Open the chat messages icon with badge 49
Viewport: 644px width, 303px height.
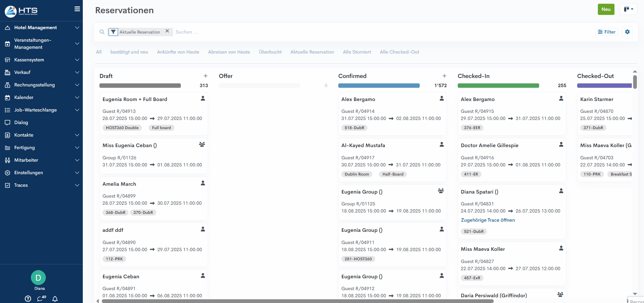(41, 299)
